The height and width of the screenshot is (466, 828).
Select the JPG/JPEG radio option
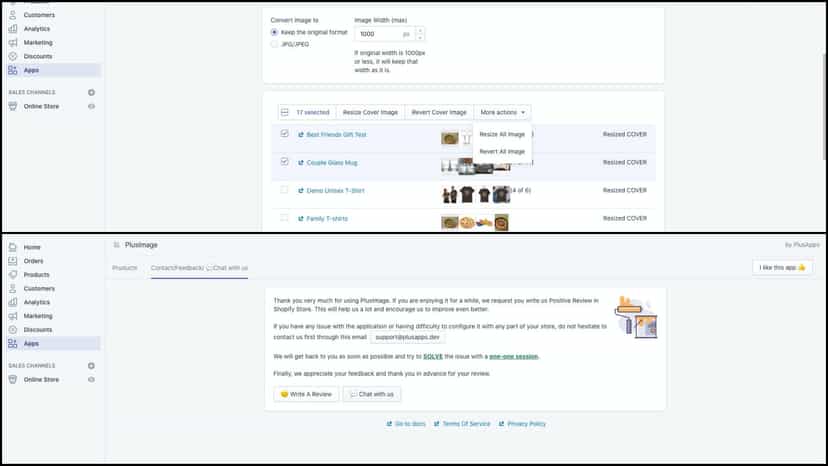274,44
